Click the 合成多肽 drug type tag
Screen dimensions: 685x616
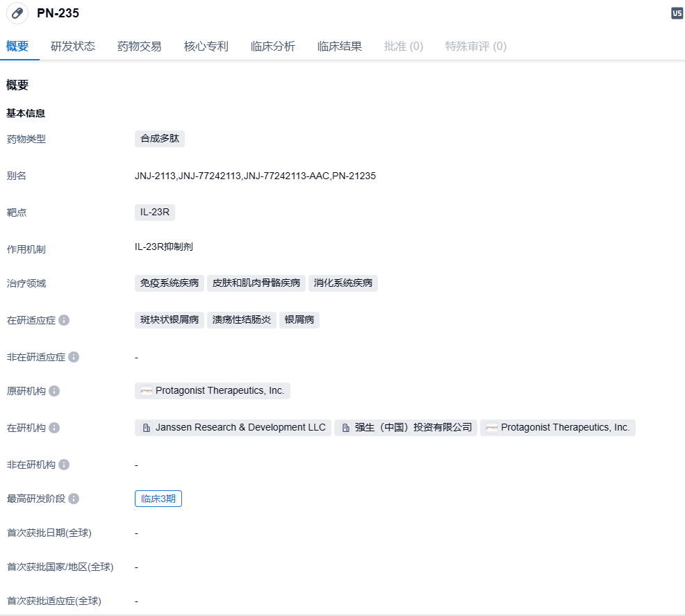pyautogui.click(x=160, y=139)
